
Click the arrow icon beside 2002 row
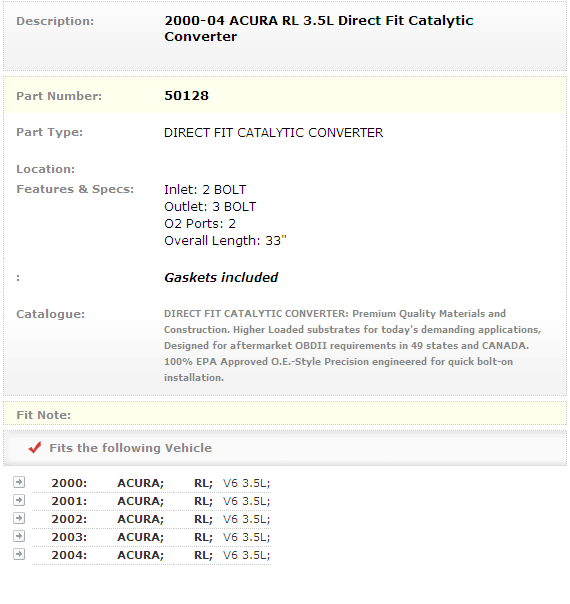click(x=19, y=518)
